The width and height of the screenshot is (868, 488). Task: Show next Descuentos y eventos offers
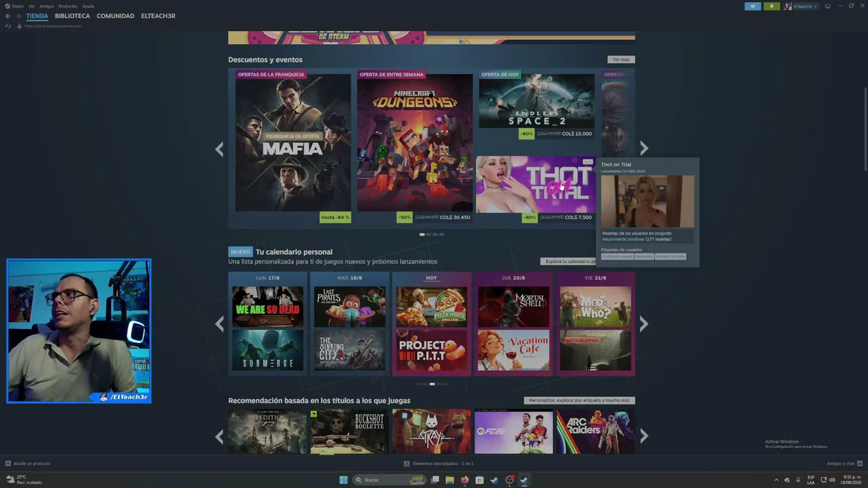644,148
